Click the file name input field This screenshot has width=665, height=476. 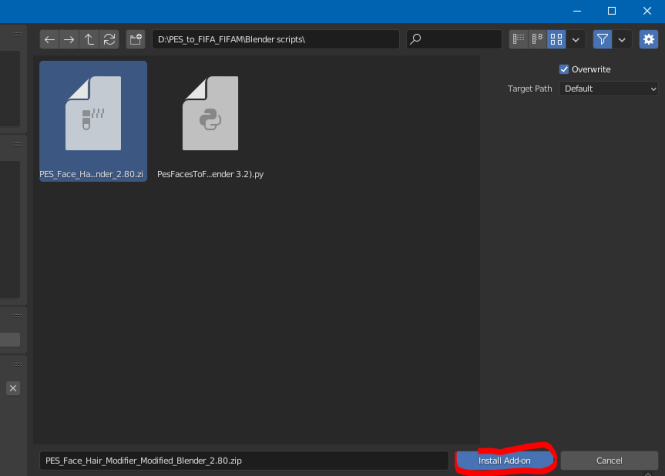[x=244, y=461]
